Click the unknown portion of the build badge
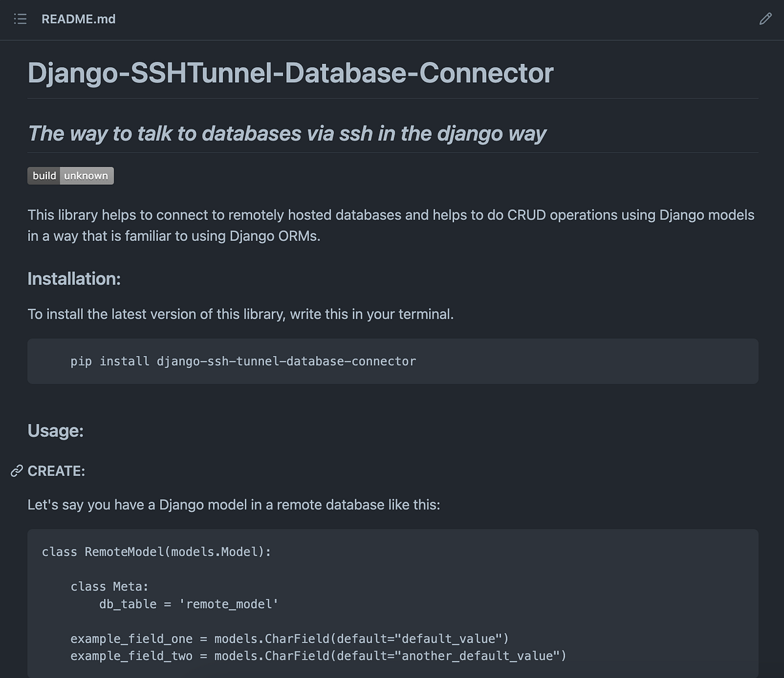The image size is (784, 678). [86, 175]
